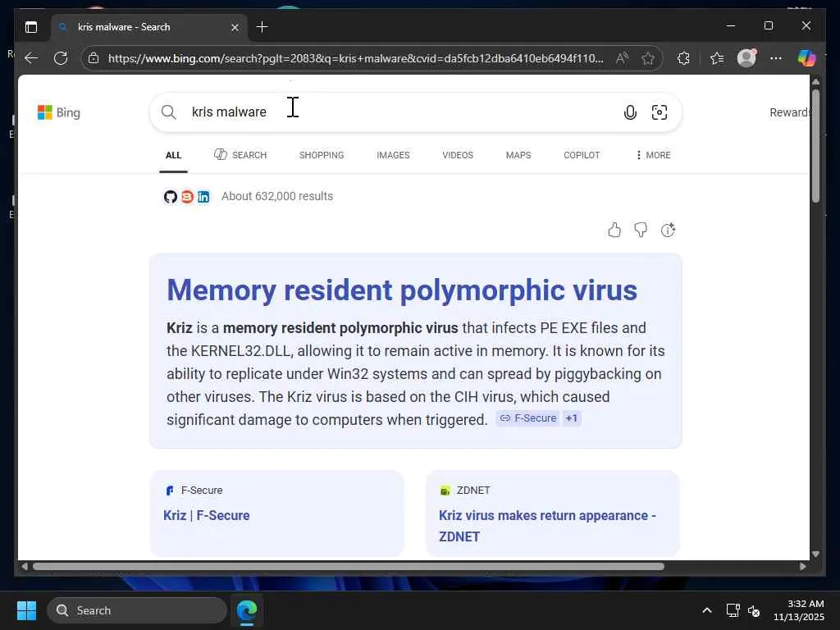Close the kris malware search tab

point(235,27)
